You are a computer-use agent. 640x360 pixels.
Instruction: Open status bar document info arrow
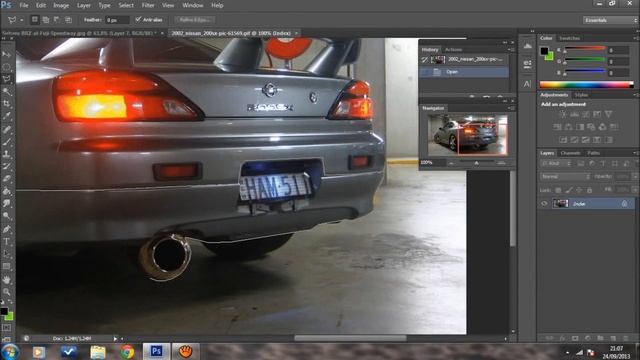pyautogui.click(x=115, y=338)
